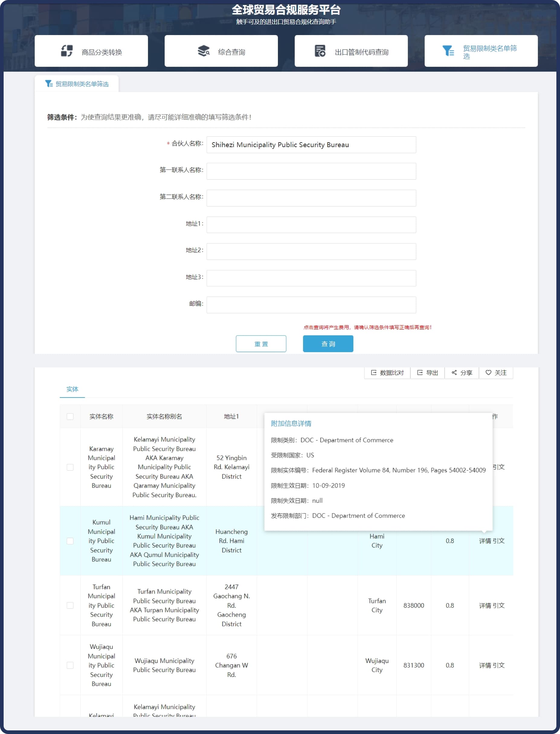560x734 pixels.
Task: Click the Wujiaqu City cell
Action: coord(377,665)
